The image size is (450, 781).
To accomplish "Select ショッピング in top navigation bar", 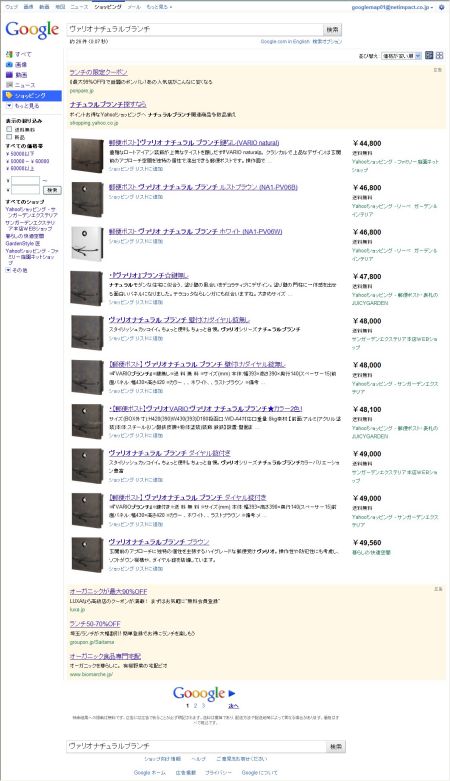I will pyautogui.click(x=108, y=7).
